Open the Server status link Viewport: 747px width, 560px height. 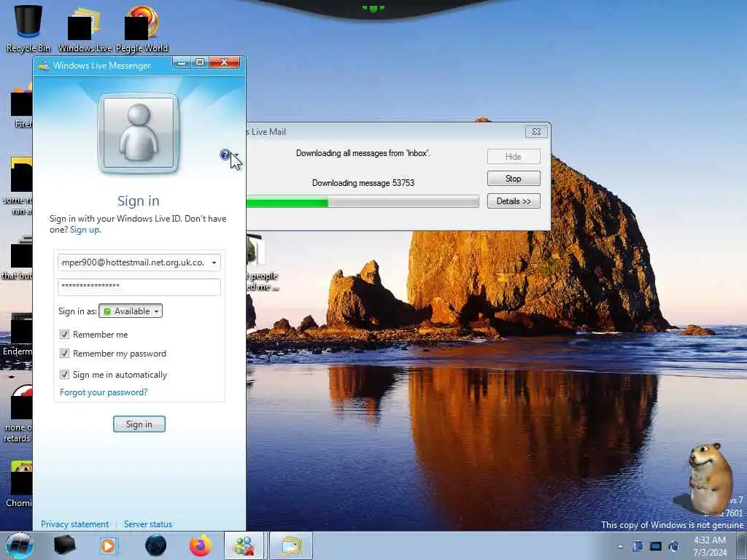[148, 524]
